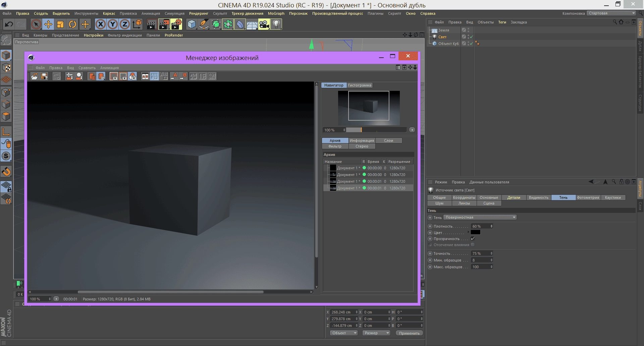Open Размер dropdown in coordinates
Viewport: 644px width, 346px height.
(376, 333)
